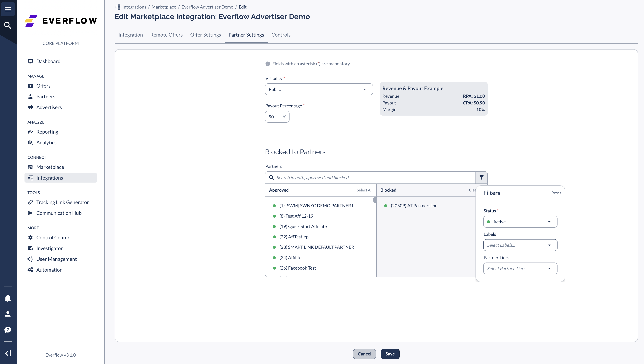Click the Save button
644x364 pixels.
click(x=390, y=354)
